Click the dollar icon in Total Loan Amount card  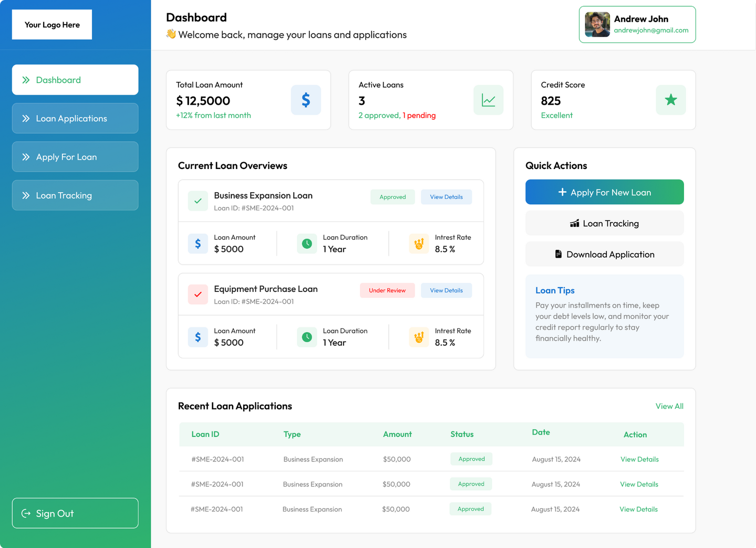click(x=306, y=100)
